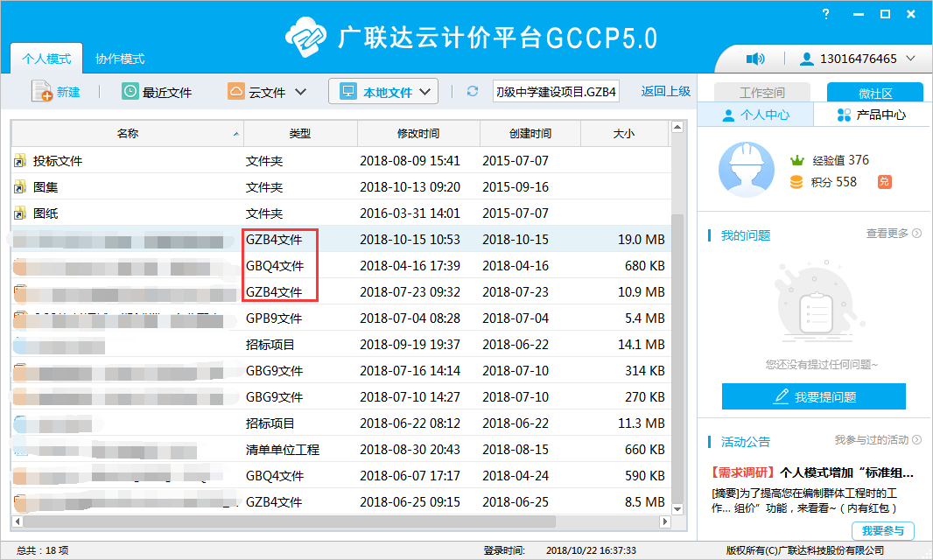This screenshot has width=933, height=560.
Task: Select 招标项目 row sized 11.3 MB
Action: [340, 423]
